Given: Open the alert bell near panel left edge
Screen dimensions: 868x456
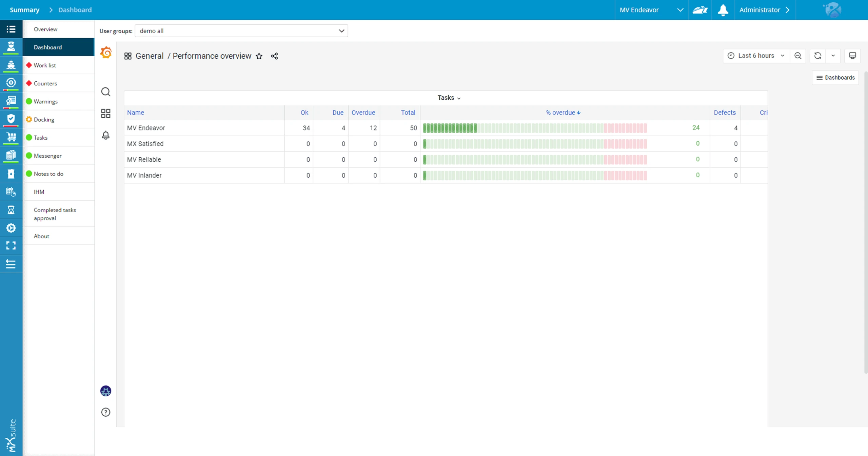Looking at the screenshot, I should click(x=106, y=135).
